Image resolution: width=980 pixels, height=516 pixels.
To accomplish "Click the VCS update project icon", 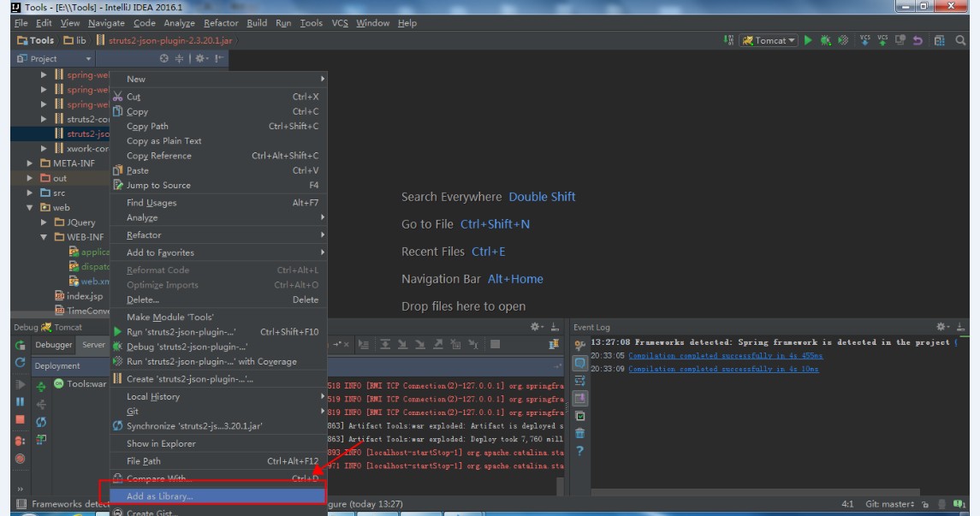I will (865, 40).
